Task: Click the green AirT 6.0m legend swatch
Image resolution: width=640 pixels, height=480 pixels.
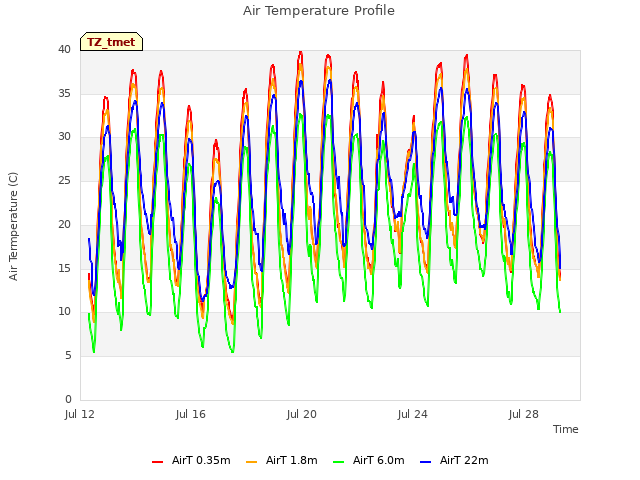Action: 338,462
